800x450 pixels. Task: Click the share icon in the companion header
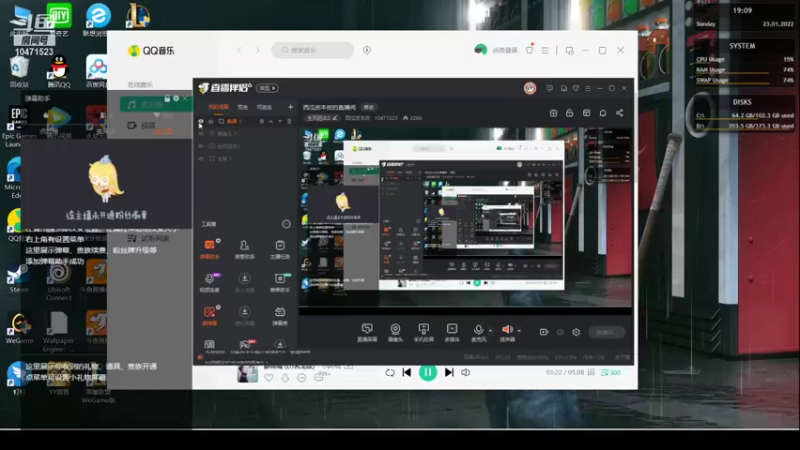[619, 113]
